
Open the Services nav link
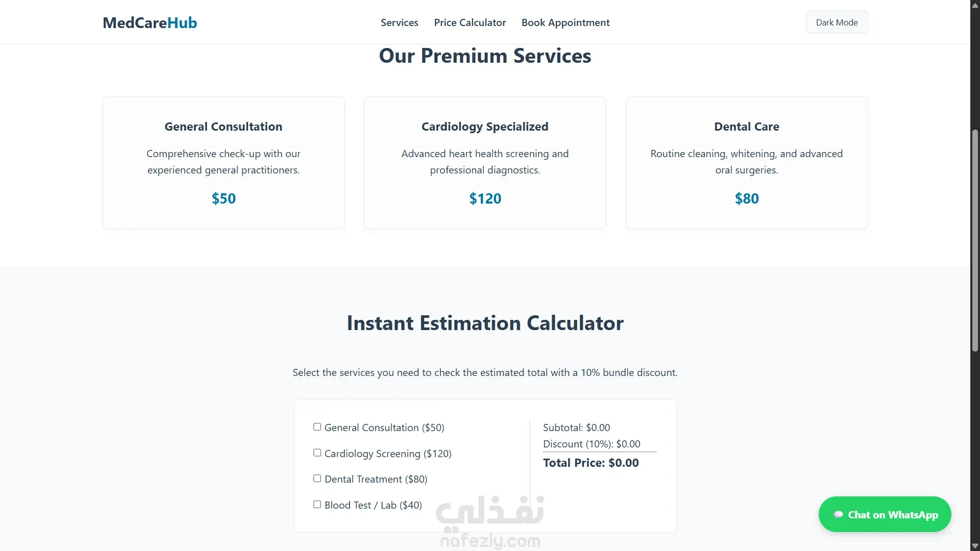[x=399, y=22]
